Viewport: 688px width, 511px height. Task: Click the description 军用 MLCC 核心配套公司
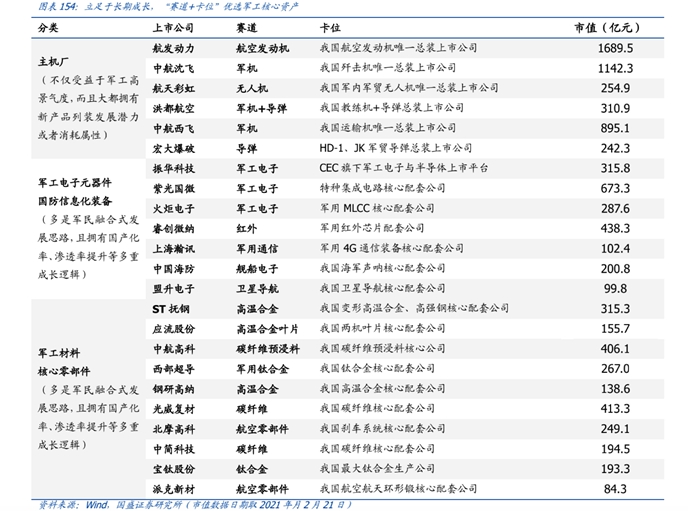point(377,208)
